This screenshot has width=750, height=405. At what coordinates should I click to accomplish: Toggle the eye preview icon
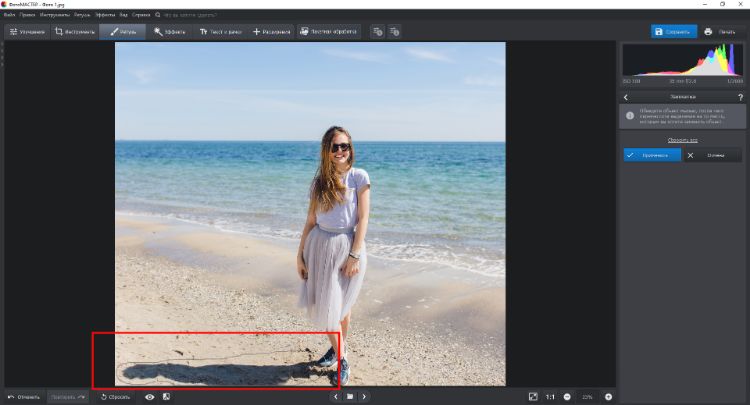[150, 397]
